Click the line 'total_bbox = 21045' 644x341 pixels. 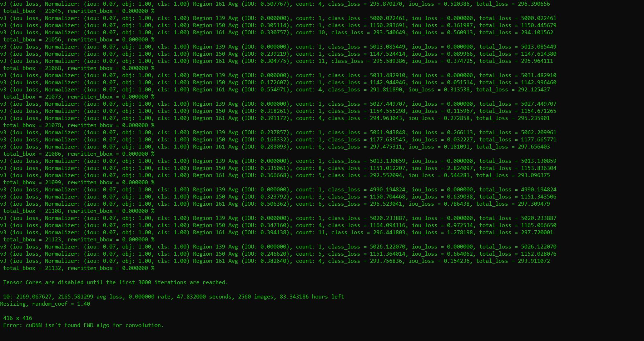click(79, 11)
